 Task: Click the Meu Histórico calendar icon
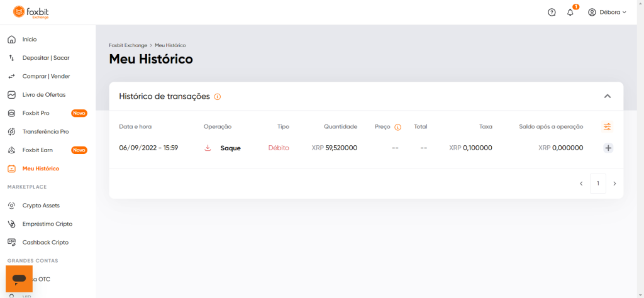click(11, 168)
